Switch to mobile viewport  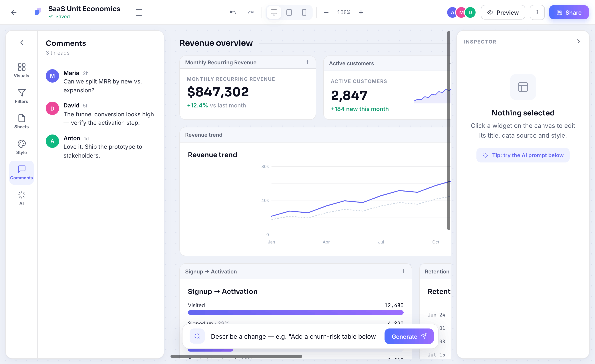tap(304, 12)
